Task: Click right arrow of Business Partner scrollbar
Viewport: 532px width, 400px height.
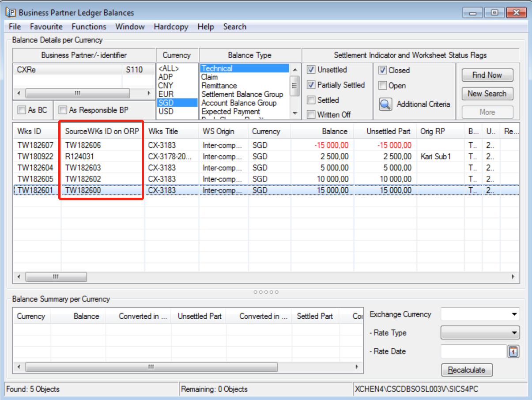Action: coord(149,94)
